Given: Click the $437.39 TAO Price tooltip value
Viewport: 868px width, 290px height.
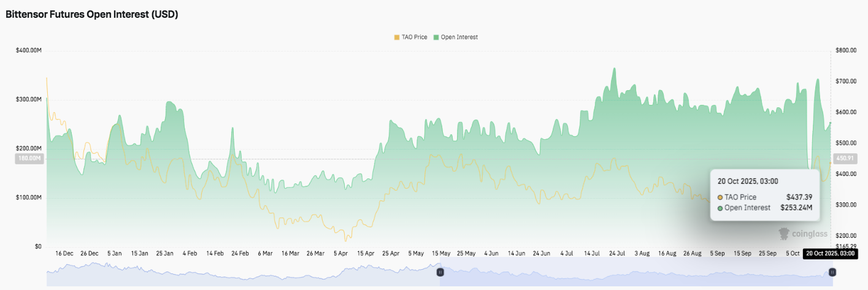Looking at the screenshot, I should [x=799, y=197].
